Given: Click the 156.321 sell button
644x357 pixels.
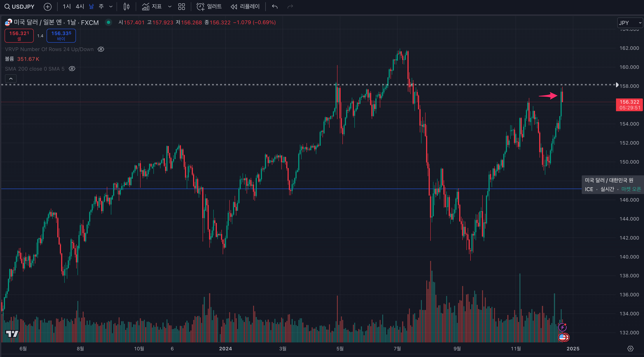Looking at the screenshot, I should [x=19, y=36].
